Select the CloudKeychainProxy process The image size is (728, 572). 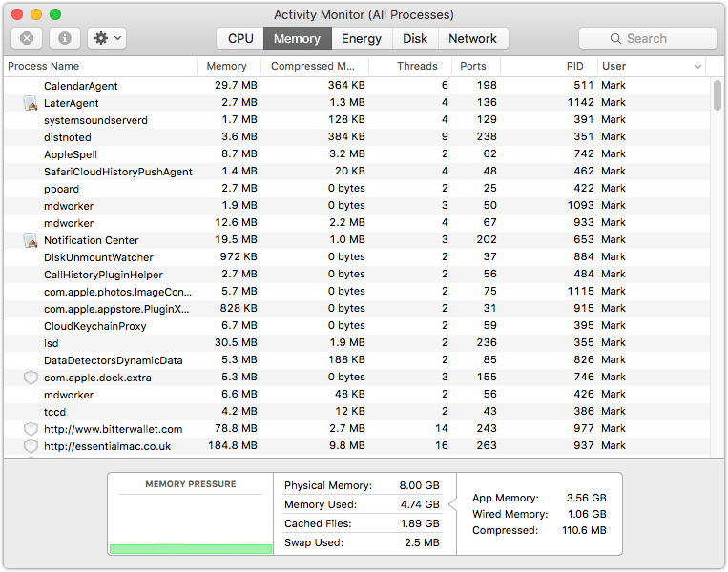point(357,326)
